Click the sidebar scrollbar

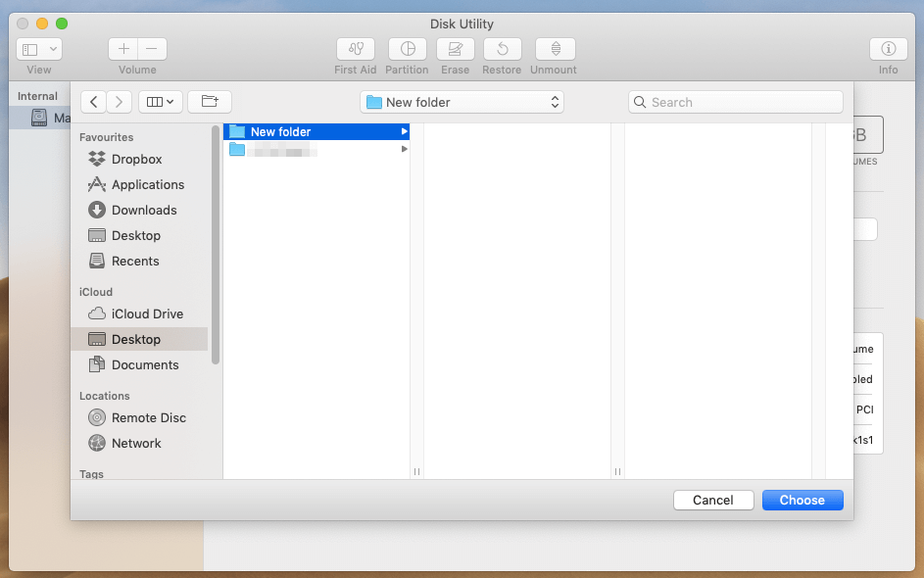pyautogui.click(x=216, y=245)
